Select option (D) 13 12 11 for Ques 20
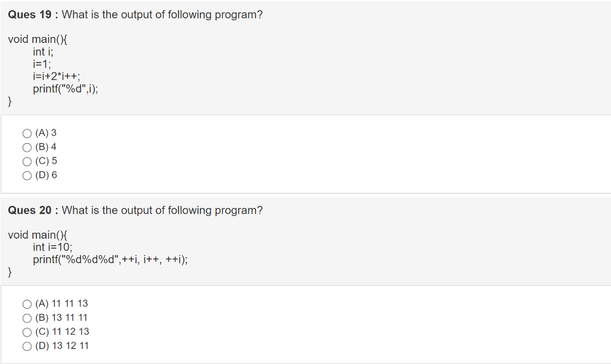 click(x=27, y=346)
